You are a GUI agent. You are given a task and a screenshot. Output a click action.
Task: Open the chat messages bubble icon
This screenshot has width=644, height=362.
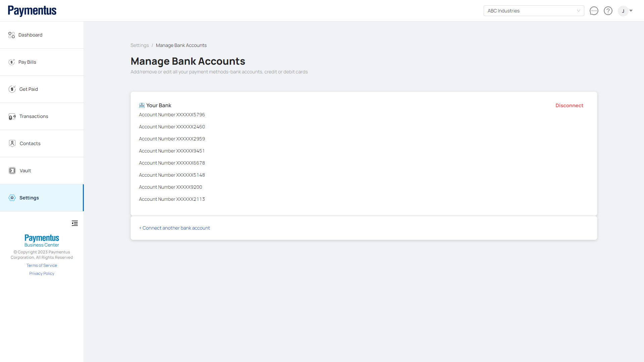click(594, 11)
